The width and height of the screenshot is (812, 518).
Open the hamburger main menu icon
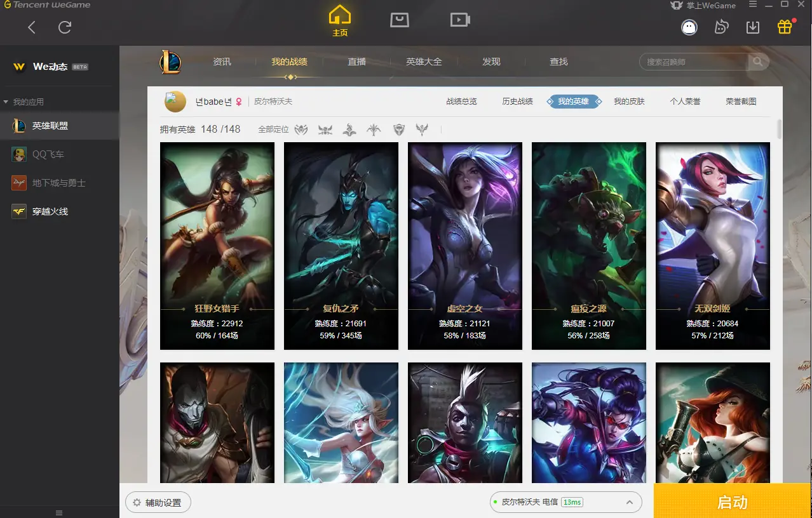tap(753, 4)
